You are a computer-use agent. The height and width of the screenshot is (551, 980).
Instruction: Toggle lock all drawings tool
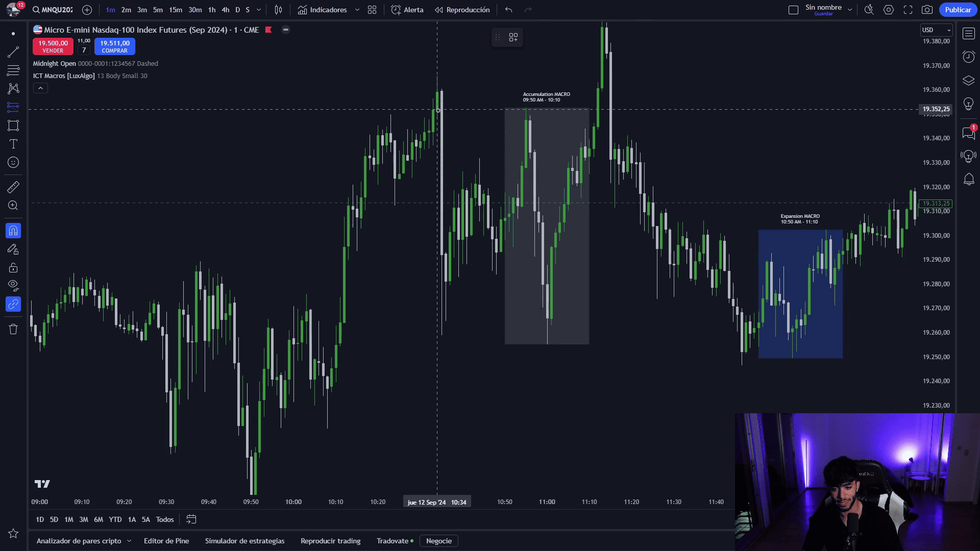13,267
